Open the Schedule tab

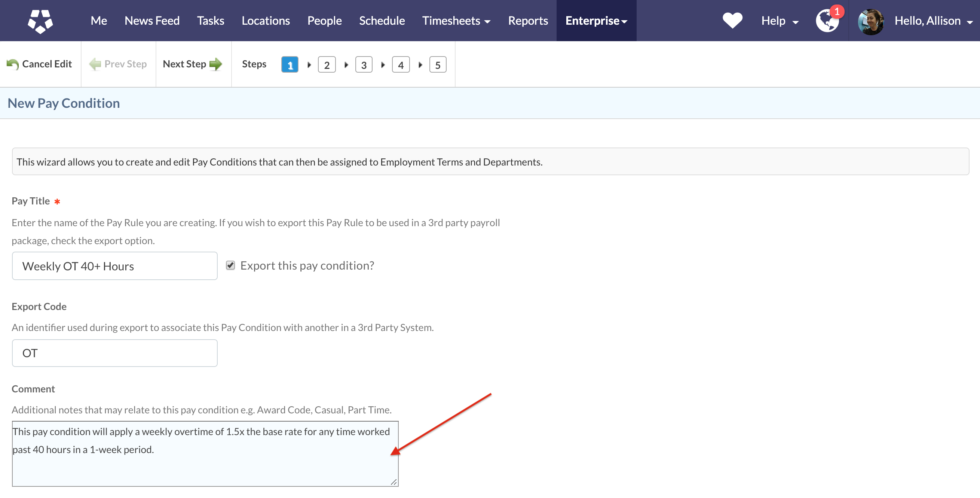(382, 21)
